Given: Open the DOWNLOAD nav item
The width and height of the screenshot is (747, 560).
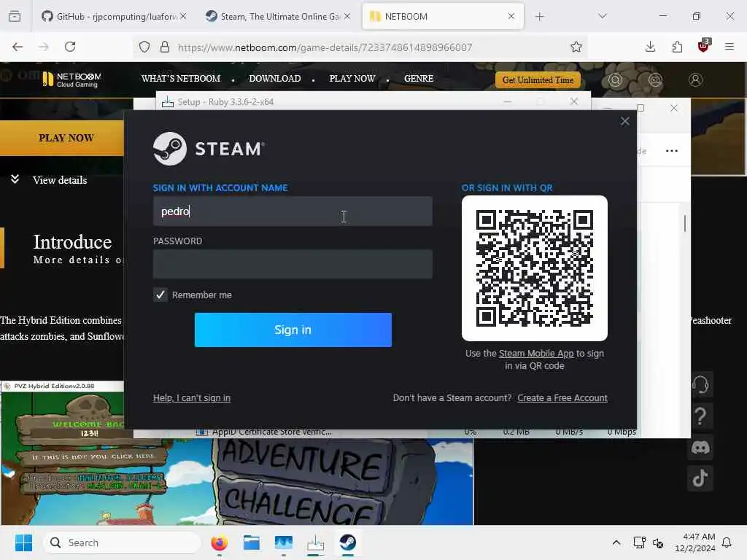Looking at the screenshot, I should click(275, 79).
